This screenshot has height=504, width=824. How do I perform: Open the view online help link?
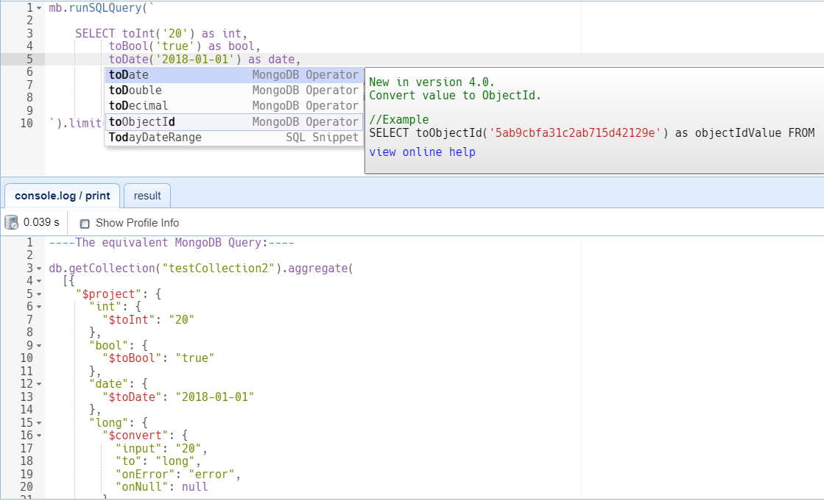click(x=422, y=152)
